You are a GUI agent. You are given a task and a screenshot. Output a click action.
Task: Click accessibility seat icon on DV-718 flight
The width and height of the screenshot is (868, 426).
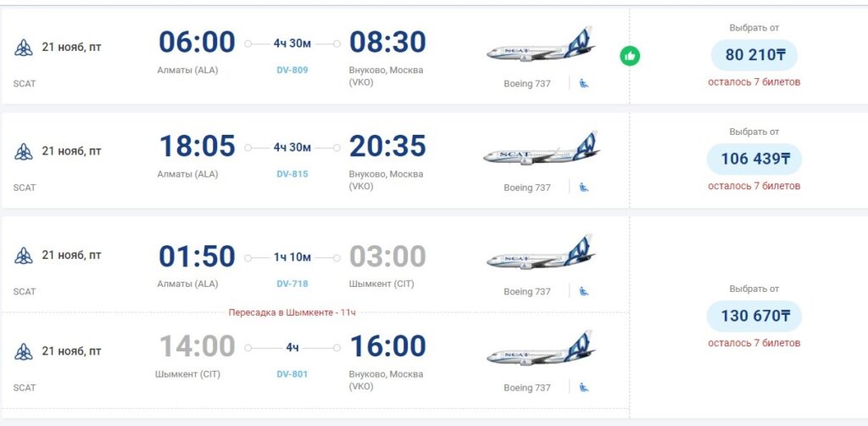[x=584, y=291]
